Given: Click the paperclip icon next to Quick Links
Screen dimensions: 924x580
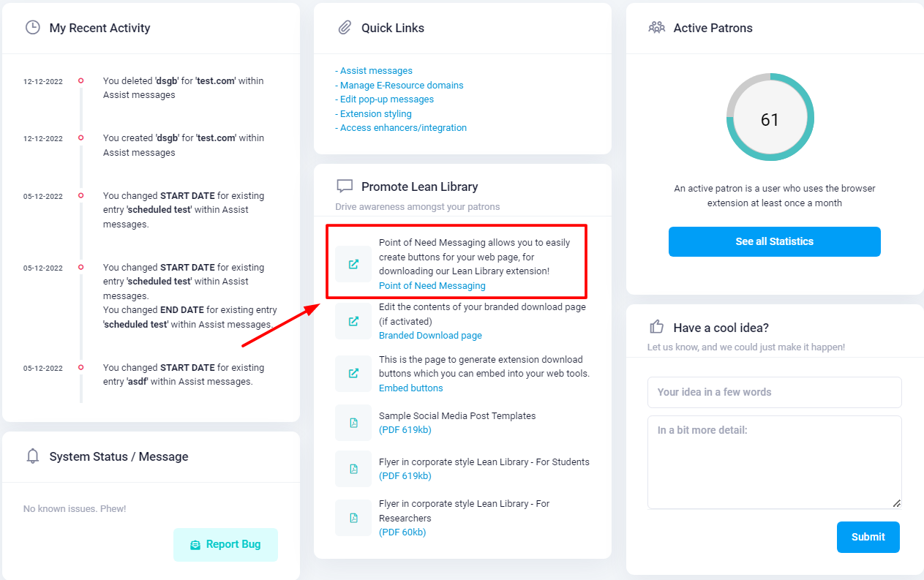Looking at the screenshot, I should (345, 28).
